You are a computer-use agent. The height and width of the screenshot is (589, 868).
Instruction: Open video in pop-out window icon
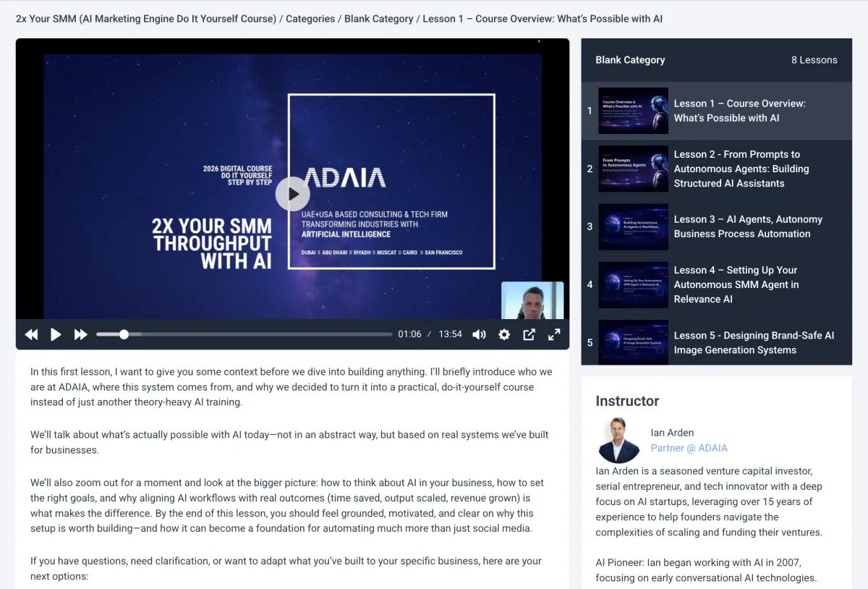pyautogui.click(x=529, y=334)
